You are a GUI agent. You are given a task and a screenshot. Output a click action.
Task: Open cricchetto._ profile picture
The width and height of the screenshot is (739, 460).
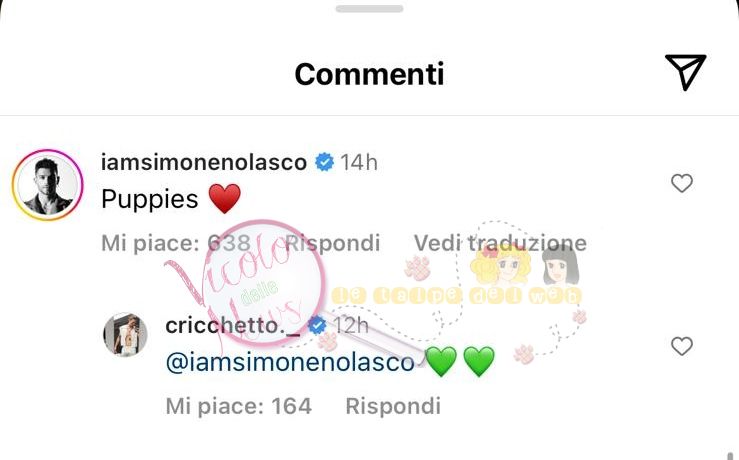click(x=125, y=334)
